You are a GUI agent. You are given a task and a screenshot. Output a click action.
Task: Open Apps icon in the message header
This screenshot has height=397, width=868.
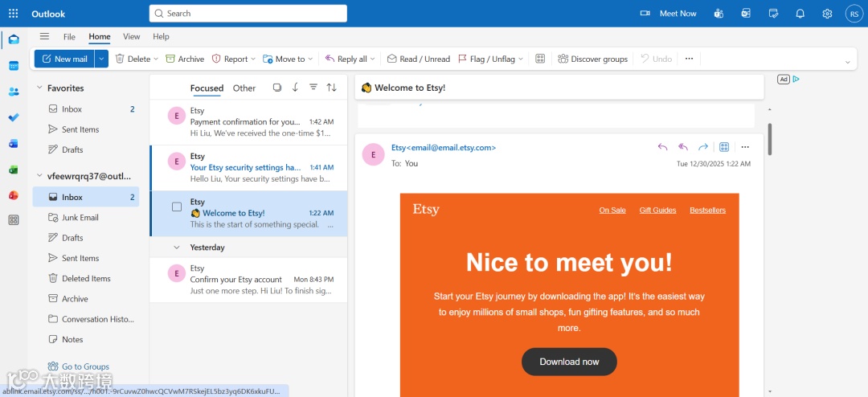pos(724,147)
